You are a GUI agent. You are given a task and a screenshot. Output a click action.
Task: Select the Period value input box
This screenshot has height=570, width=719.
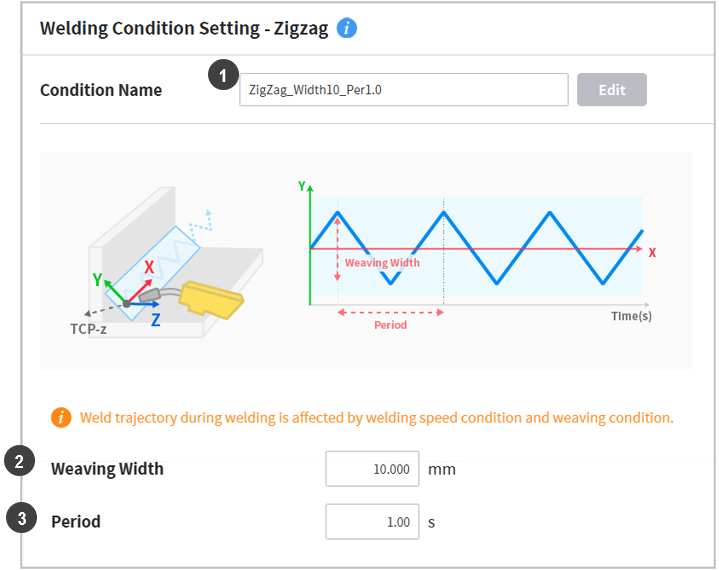coord(372,521)
